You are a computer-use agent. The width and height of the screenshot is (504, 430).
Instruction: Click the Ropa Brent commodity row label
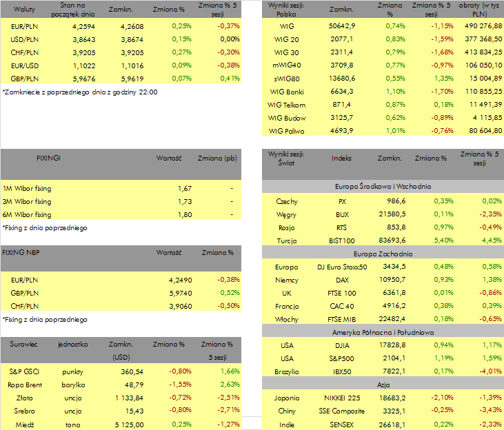tap(25, 385)
